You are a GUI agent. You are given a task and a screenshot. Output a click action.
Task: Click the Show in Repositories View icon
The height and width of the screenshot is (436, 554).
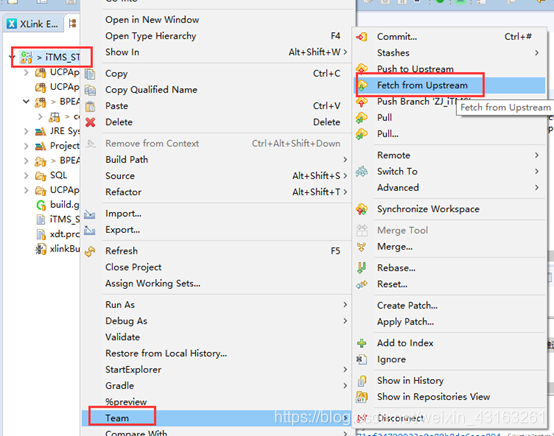362,397
